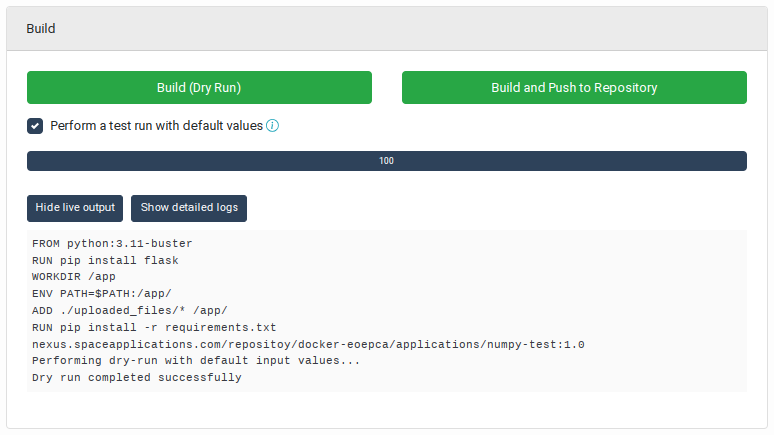The image size is (774, 435).
Task: Click the ENV PATH=$PATH:/app/ line
Action: pos(102,294)
